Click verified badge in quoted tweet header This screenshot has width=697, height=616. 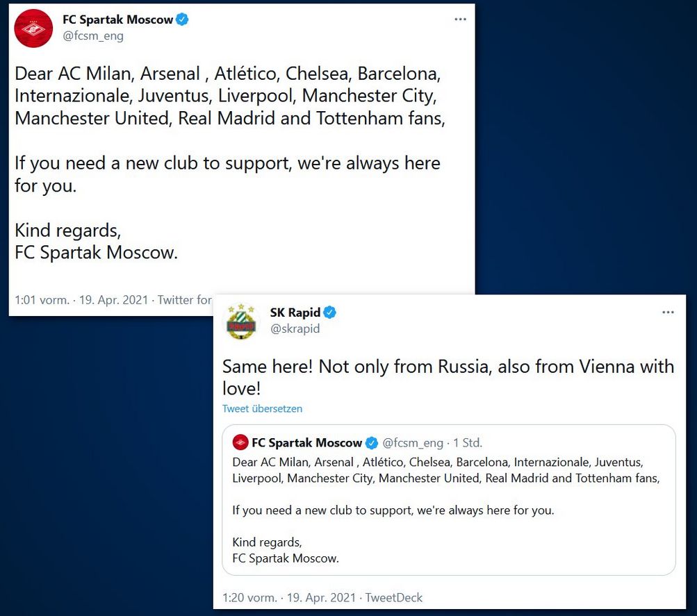[372, 443]
